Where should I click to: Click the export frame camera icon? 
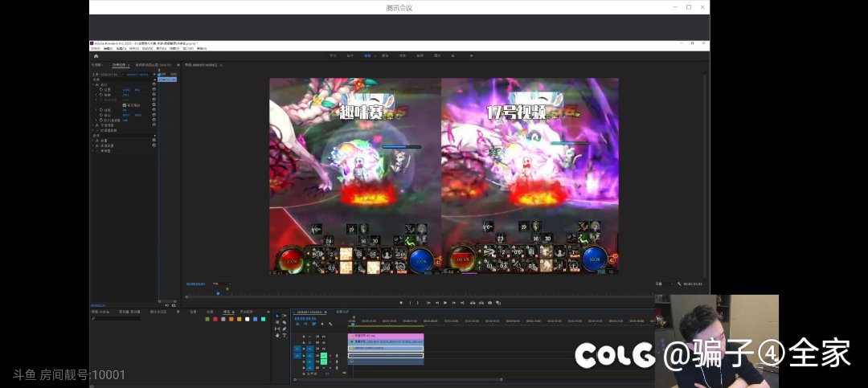click(490, 303)
